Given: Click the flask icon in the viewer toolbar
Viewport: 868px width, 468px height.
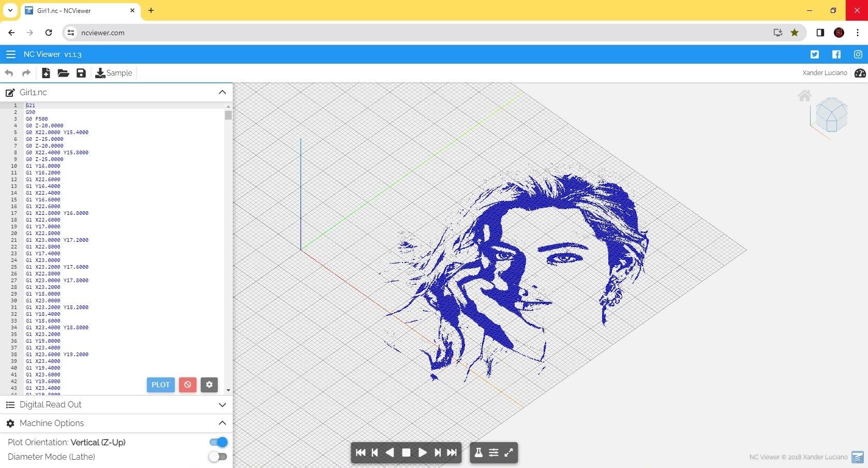Looking at the screenshot, I should 478,452.
